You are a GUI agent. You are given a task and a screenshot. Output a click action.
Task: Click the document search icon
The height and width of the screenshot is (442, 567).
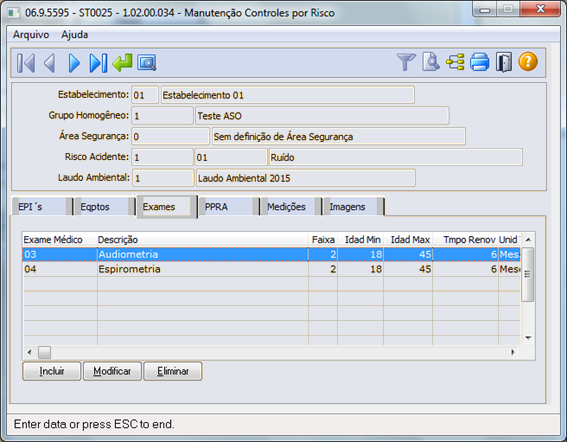pyautogui.click(x=430, y=62)
